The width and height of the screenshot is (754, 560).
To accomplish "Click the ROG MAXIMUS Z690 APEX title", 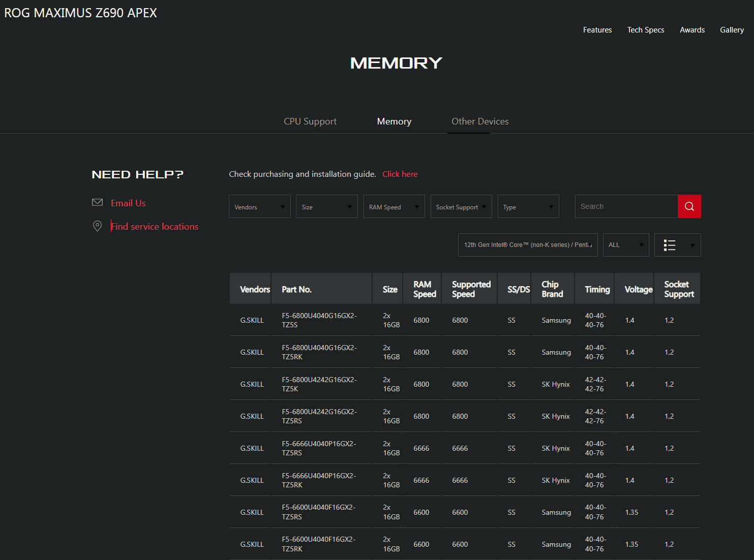I will [81, 13].
